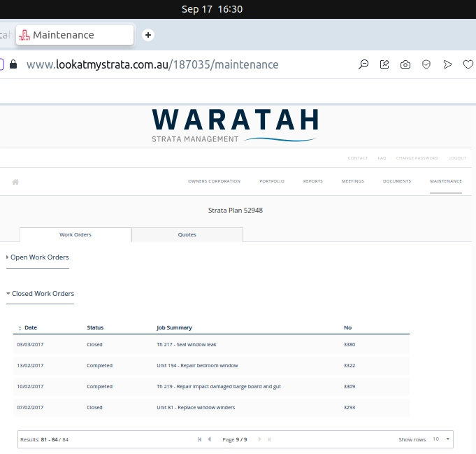Click date 13/02/2017
The width and height of the screenshot is (476, 454).
(30, 366)
